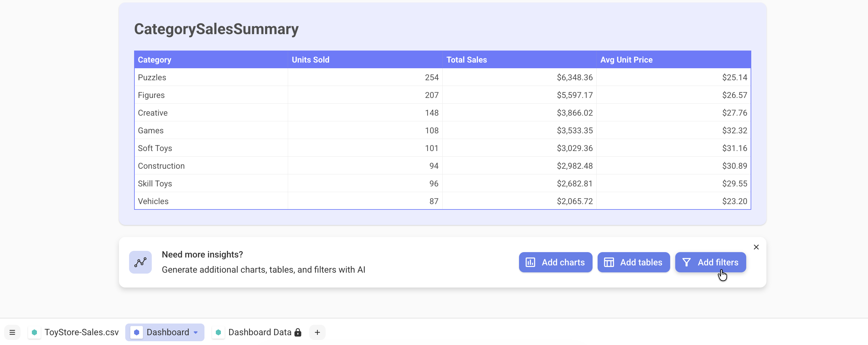Click the Add tables grid icon

pyautogui.click(x=609, y=262)
